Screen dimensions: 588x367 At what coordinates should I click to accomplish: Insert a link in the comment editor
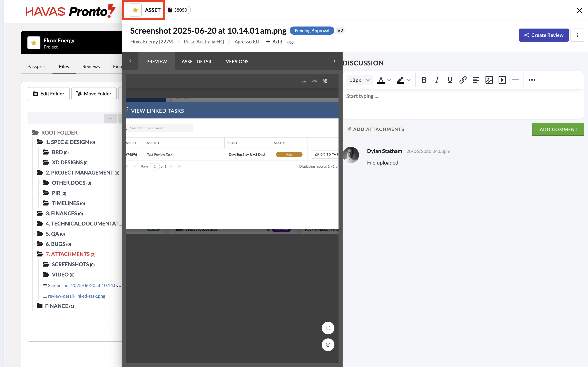point(463,80)
